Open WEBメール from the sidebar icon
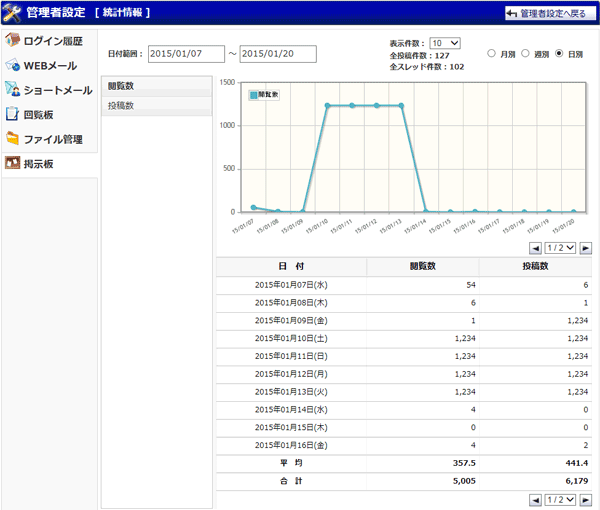 (13, 65)
